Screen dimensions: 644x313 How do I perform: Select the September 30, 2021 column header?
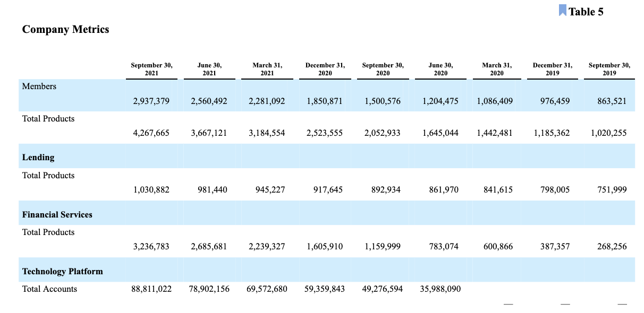pos(151,69)
